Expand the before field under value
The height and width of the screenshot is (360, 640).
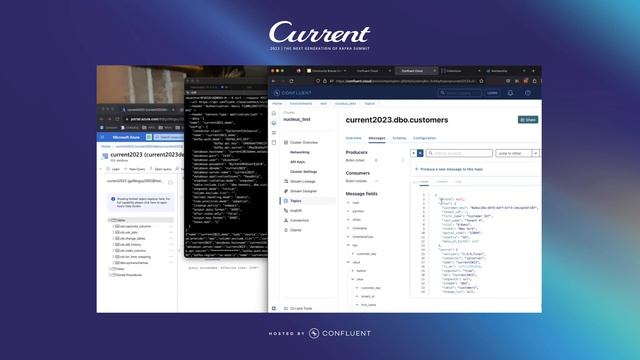(353, 271)
